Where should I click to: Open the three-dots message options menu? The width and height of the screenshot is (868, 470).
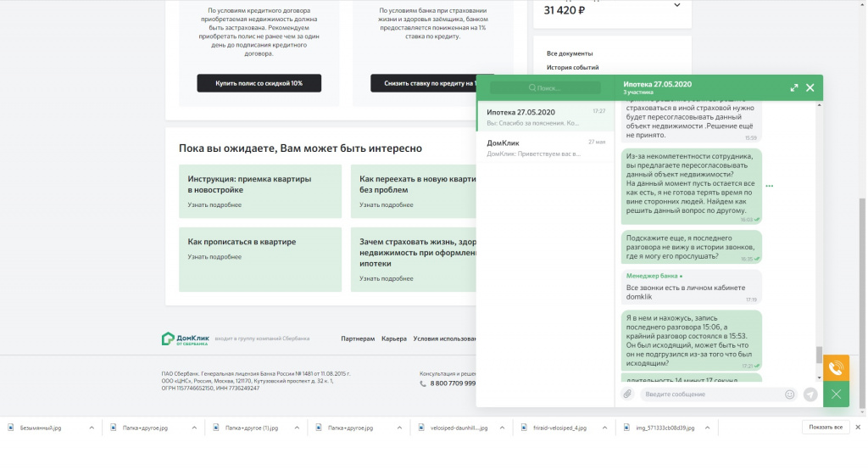(x=770, y=186)
